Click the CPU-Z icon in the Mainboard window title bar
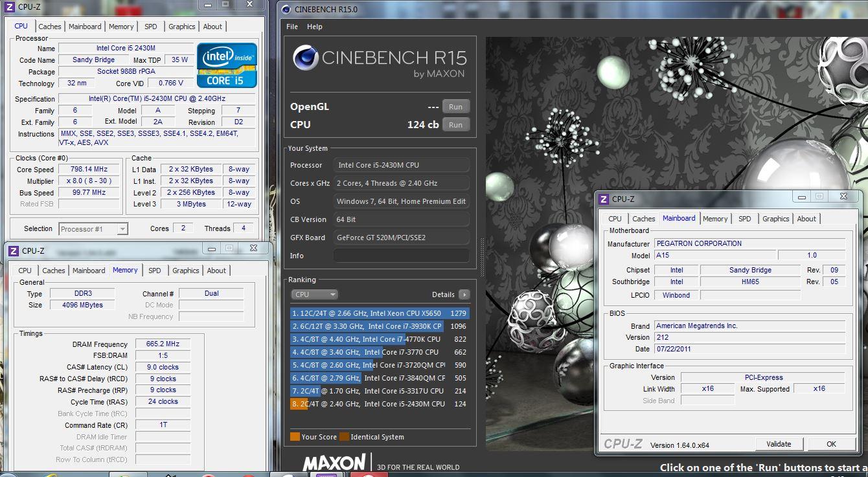This screenshot has height=477, width=868. 603,199
